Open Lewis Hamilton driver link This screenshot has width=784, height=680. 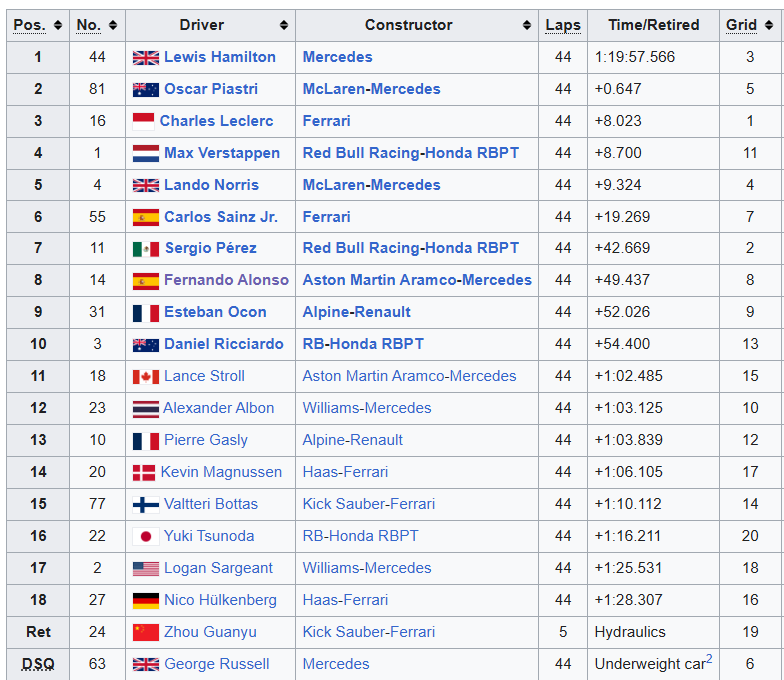[x=220, y=57]
